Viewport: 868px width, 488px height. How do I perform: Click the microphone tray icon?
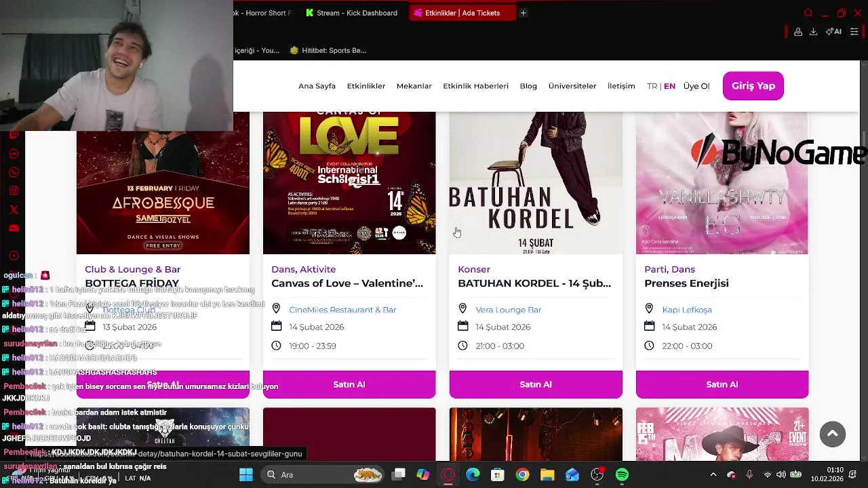[x=749, y=475]
